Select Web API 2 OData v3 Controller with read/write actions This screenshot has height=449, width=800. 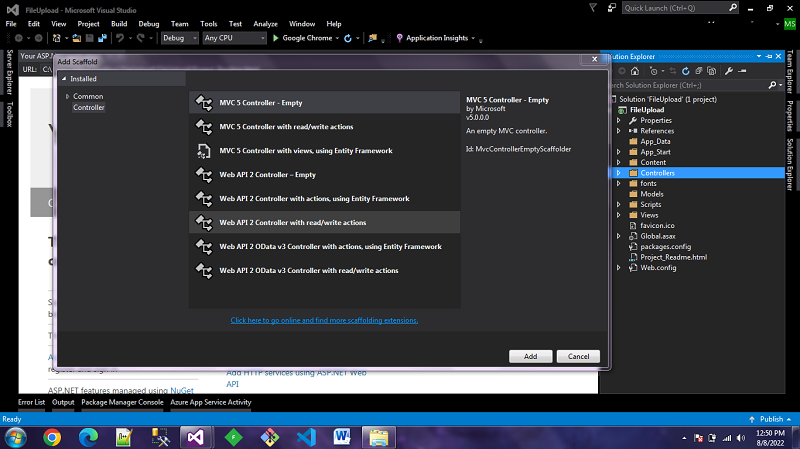pos(324,270)
